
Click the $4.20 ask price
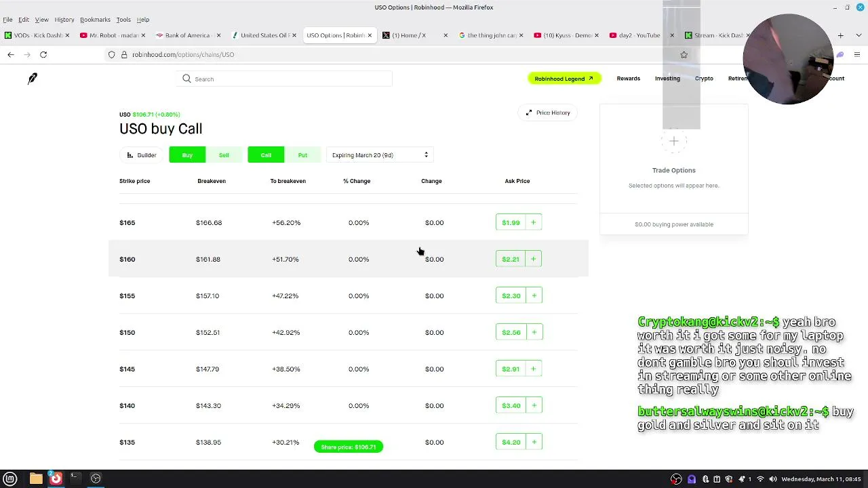point(511,442)
